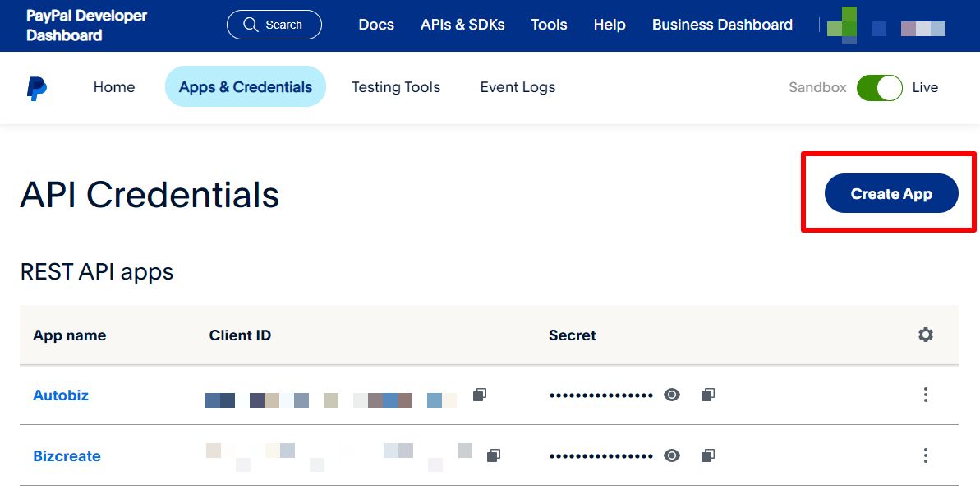Copy the Bizcreate Client ID

(x=494, y=455)
